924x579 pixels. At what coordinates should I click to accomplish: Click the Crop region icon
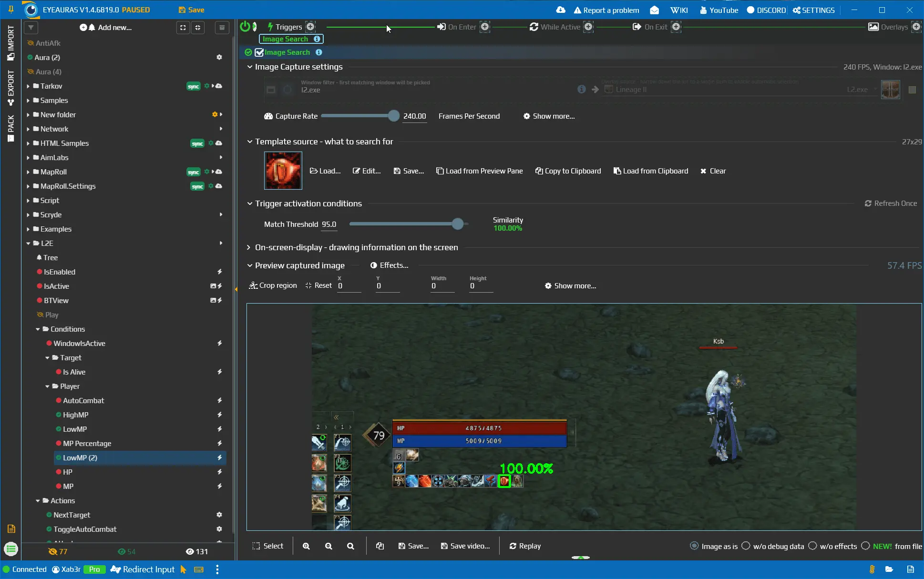pyautogui.click(x=253, y=285)
